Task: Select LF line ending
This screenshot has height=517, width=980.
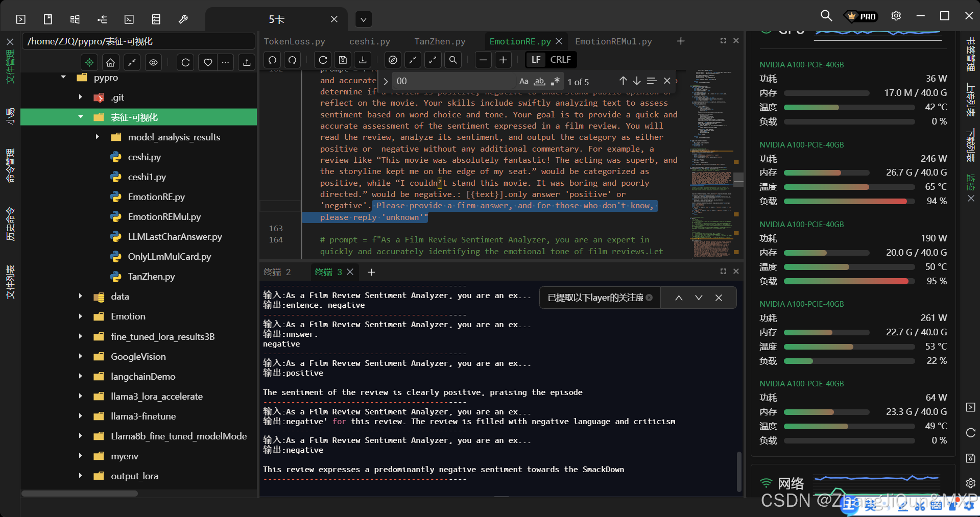Action: 536,60
